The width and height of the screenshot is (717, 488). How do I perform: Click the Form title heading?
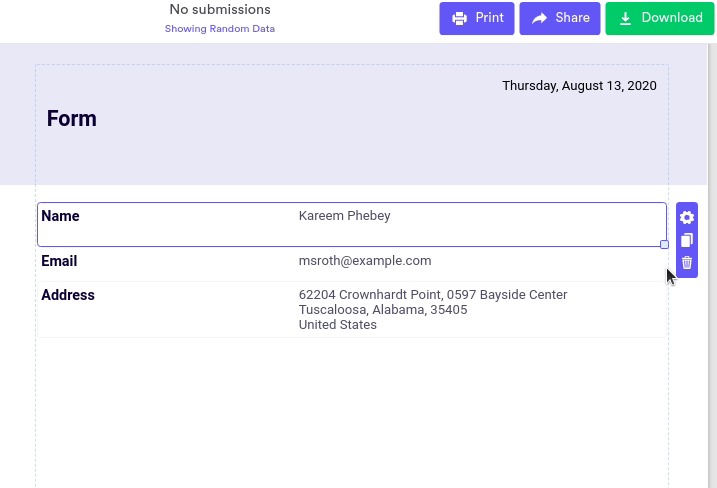(72, 119)
